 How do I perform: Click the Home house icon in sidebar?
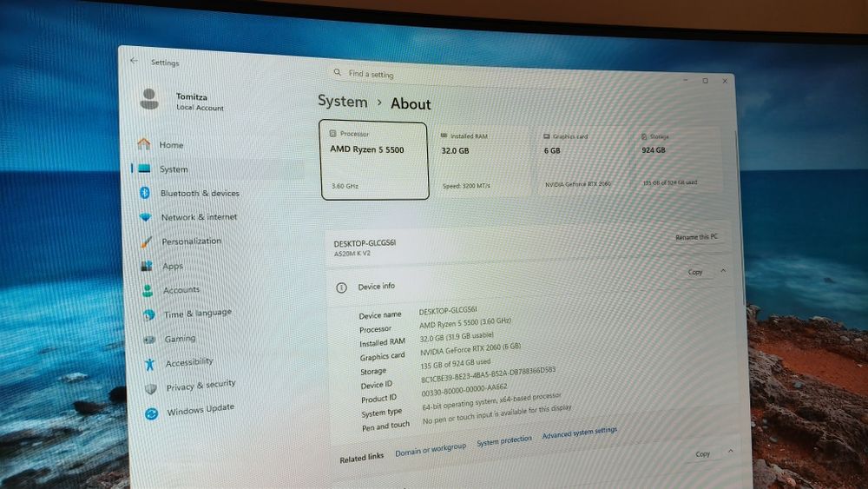pyautogui.click(x=144, y=144)
